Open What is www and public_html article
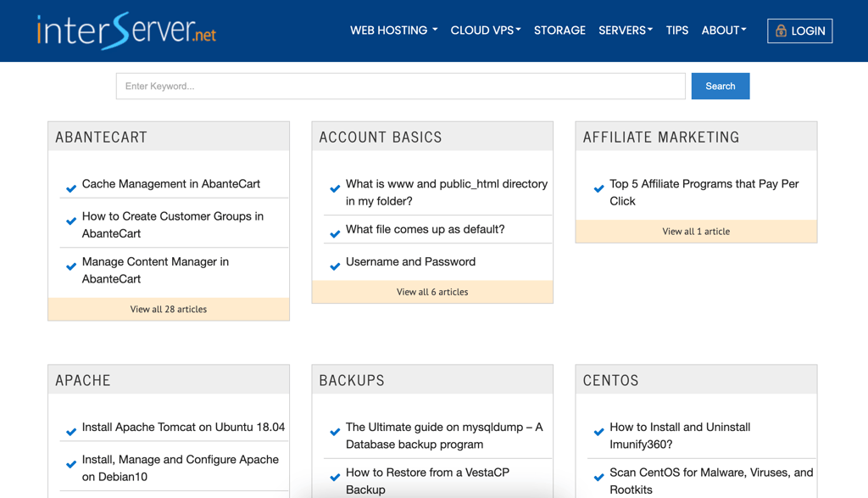 (x=447, y=193)
